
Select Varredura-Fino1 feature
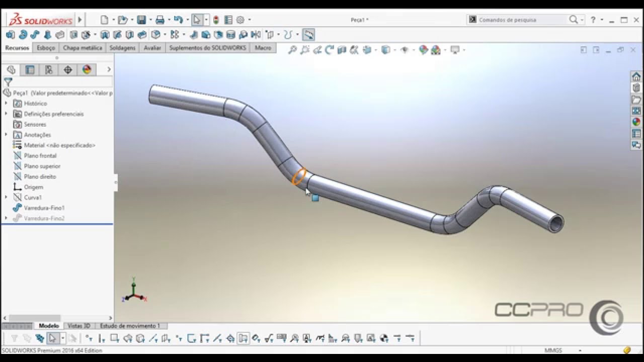coord(44,208)
